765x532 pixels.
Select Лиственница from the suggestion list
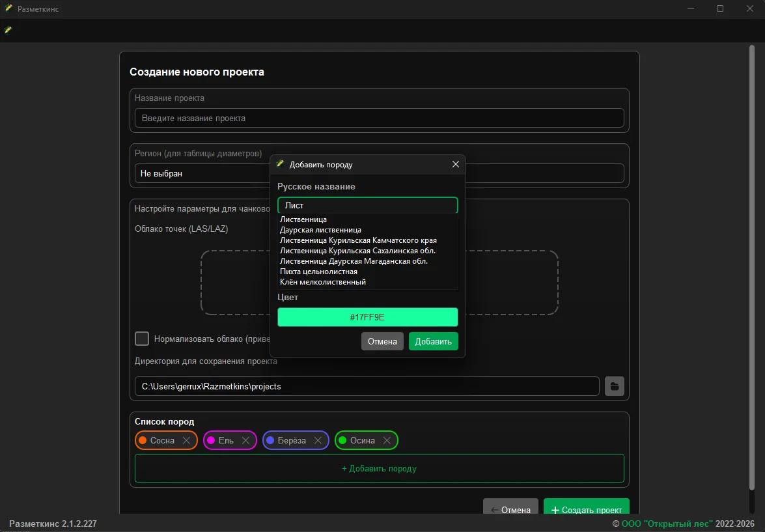[x=303, y=219]
